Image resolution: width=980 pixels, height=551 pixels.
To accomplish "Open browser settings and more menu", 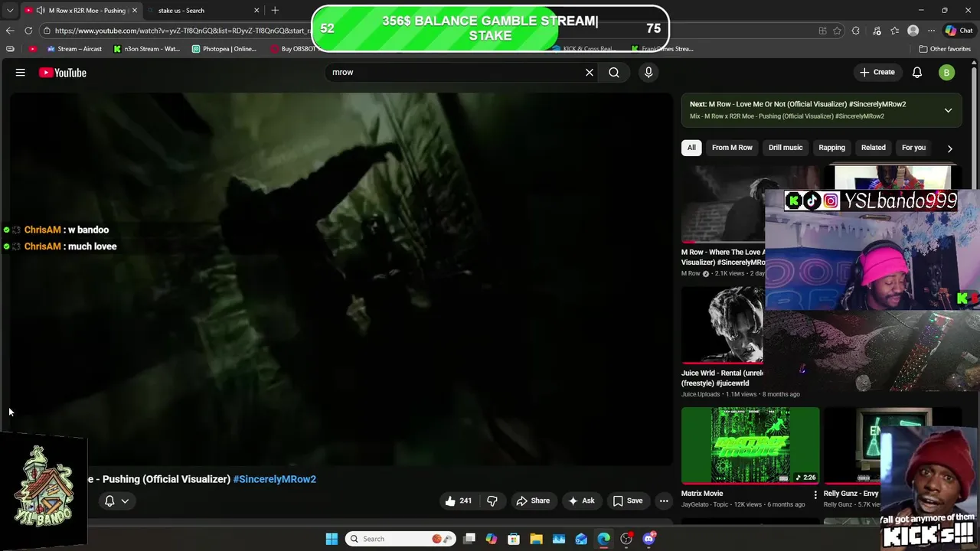I will coord(931,31).
